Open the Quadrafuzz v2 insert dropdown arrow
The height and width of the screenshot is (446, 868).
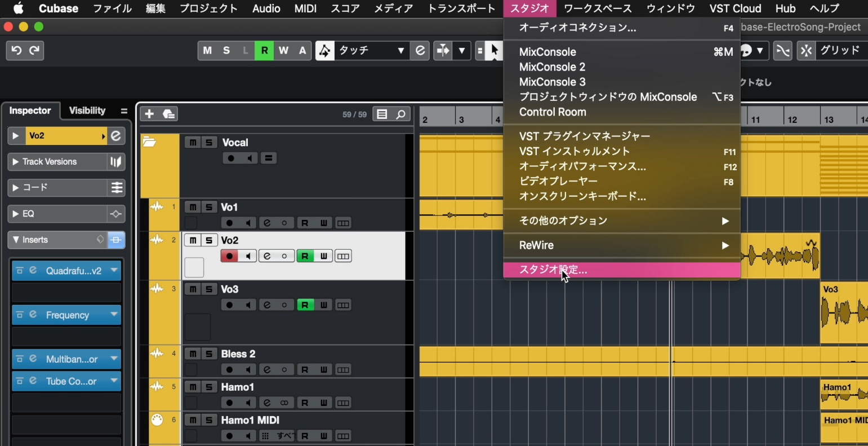point(114,271)
